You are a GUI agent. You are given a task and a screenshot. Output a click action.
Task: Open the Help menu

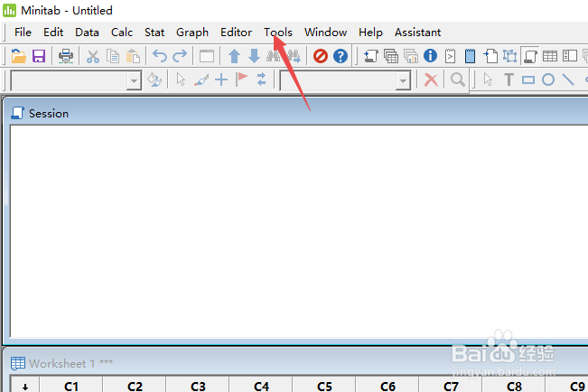point(370,33)
